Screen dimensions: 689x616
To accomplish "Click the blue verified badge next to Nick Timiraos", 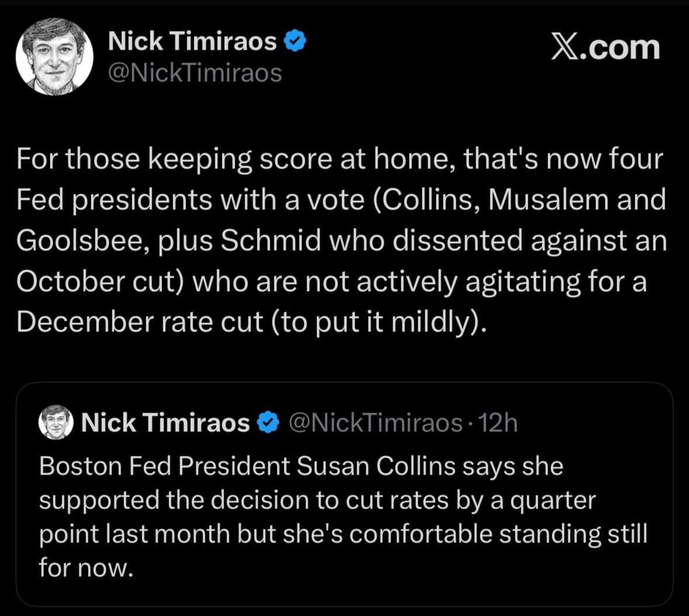I will click(295, 40).
